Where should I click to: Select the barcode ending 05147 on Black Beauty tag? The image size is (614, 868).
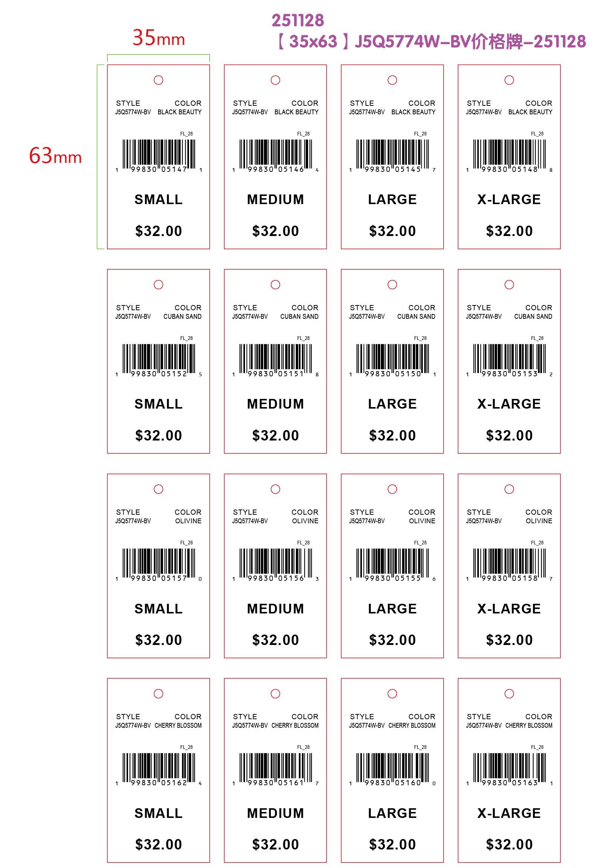159,154
